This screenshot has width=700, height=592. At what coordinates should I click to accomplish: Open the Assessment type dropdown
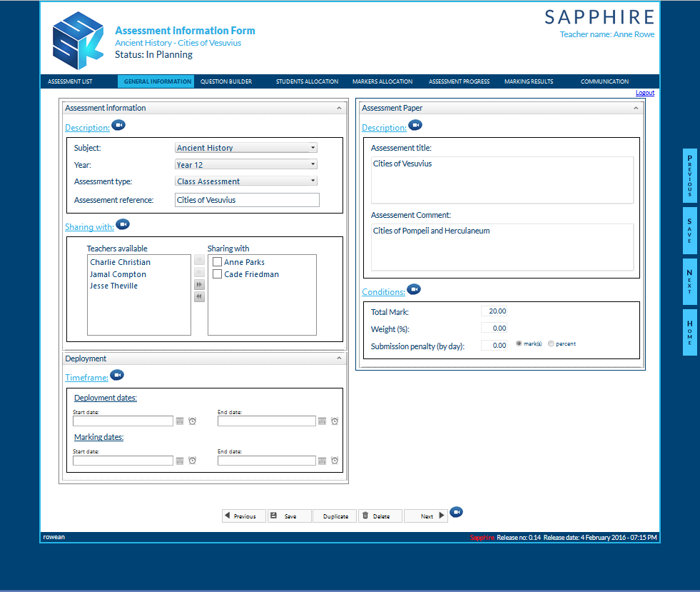pyautogui.click(x=246, y=181)
